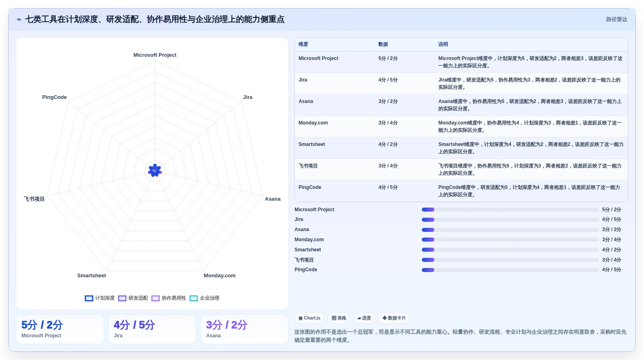Open the Microsoft Project 5分 / 2分 summary card
The height and width of the screenshot is (360, 644).
point(60,329)
